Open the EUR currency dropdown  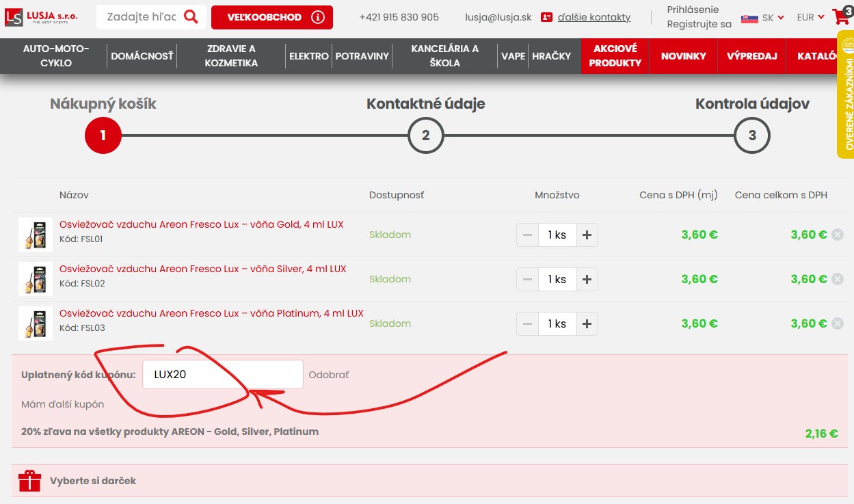click(810, 18)
